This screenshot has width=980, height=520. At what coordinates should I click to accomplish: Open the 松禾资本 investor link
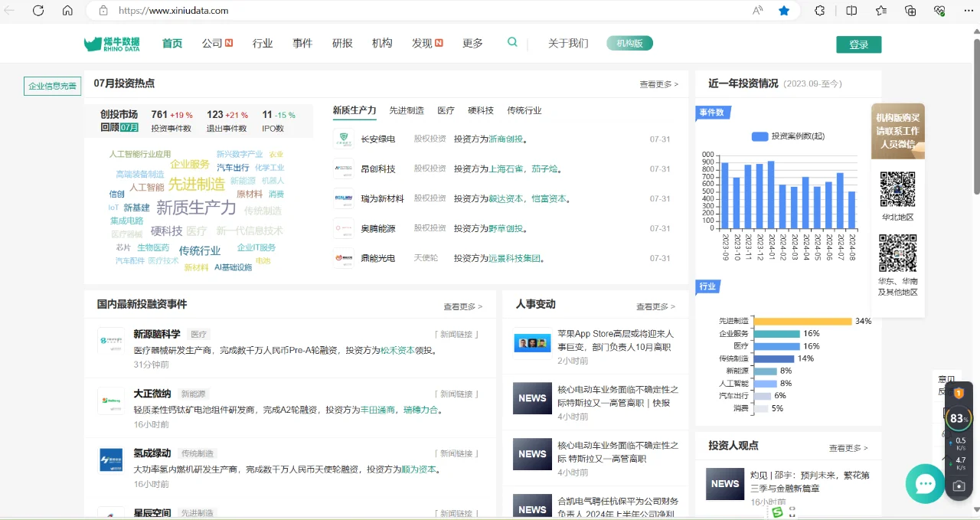[x=397, y=351]
